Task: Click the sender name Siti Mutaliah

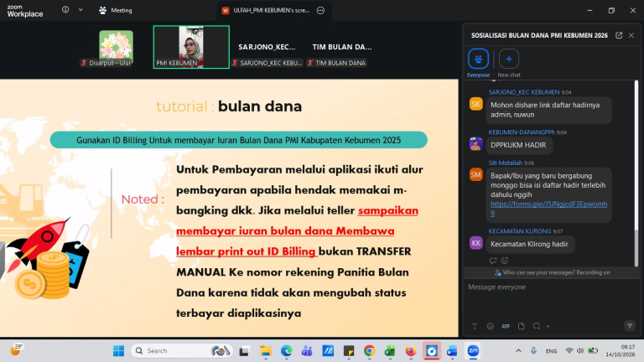Action: tap(505, 163)
